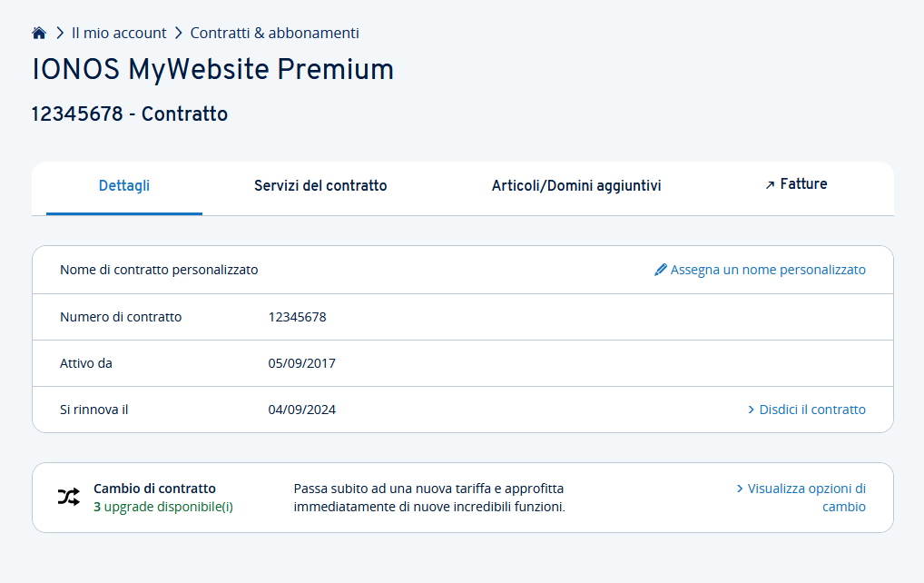Click the 'Passa subito ad una nuova tariffa' description
Image resolution: width=924 pixels, height=583 pixels.
point(429,498)
